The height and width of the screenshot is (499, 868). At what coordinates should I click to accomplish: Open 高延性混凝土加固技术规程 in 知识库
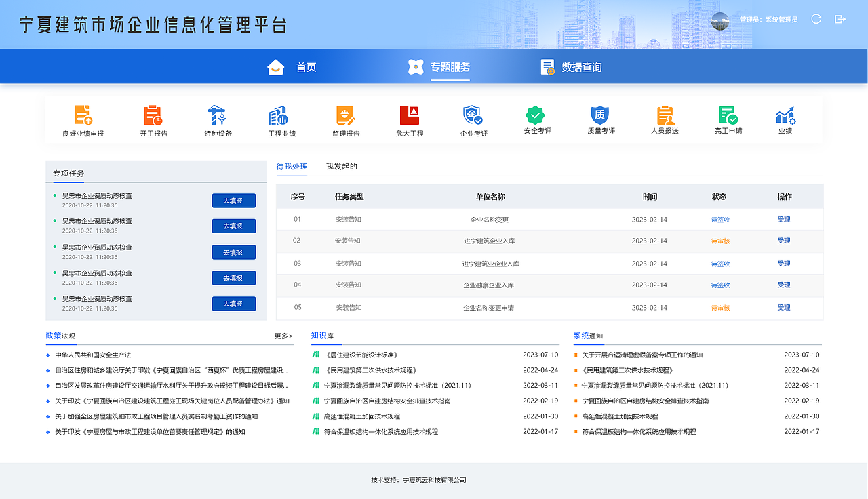tap(362, 416)
